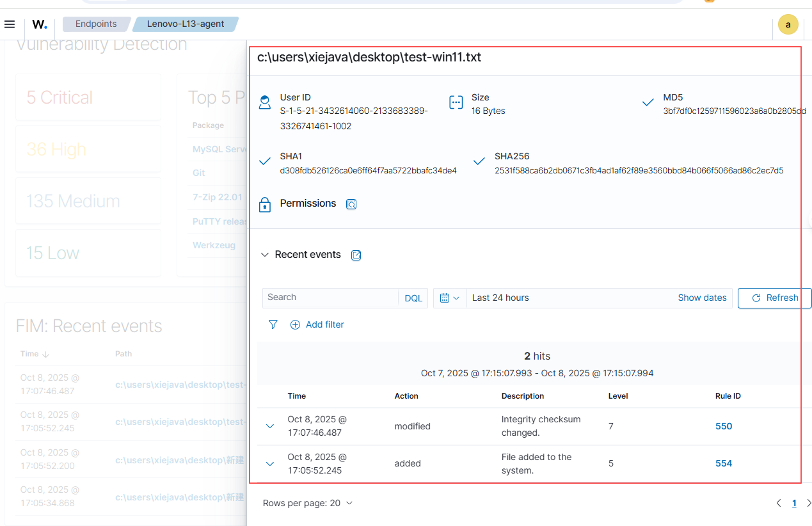
Task: Collapse the Recent events section
Action: coord(265,255)
